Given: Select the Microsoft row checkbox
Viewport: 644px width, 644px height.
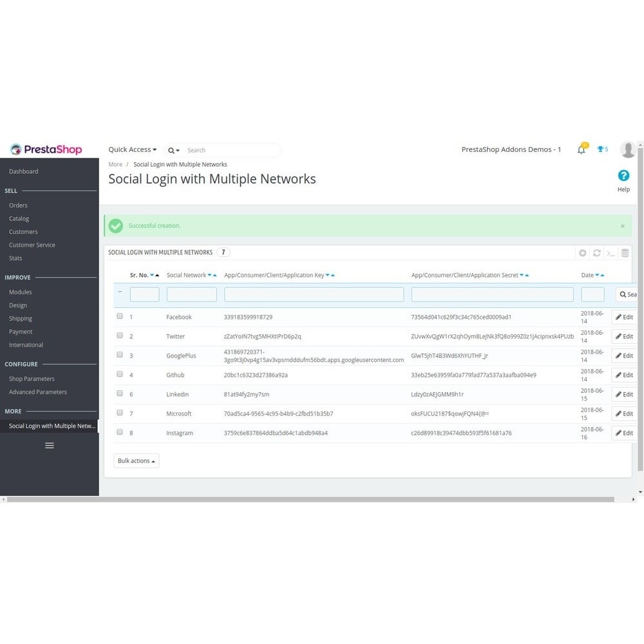Looking at the screenshot, I should (x=120, y=412).
